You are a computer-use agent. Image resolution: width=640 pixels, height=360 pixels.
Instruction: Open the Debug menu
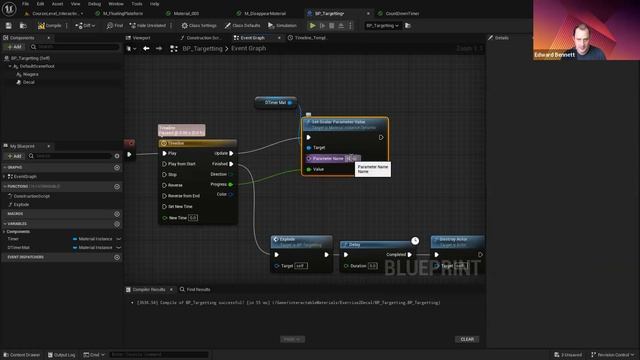tap(94, 4)
